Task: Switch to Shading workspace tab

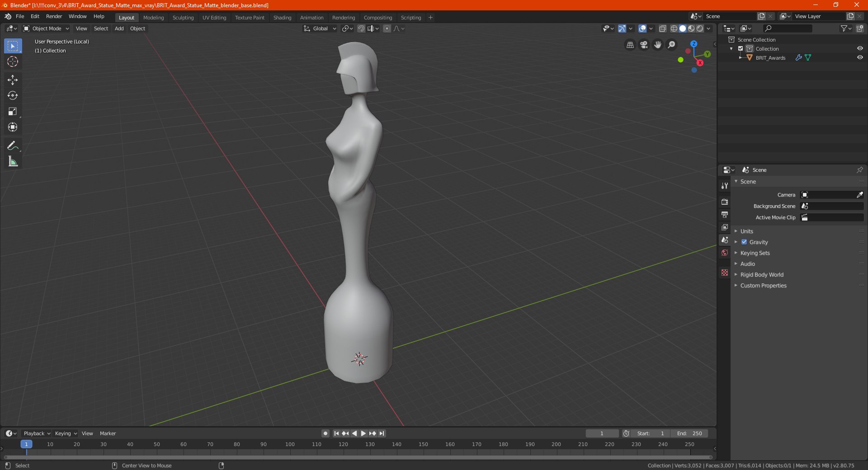Action: [282, 18]
